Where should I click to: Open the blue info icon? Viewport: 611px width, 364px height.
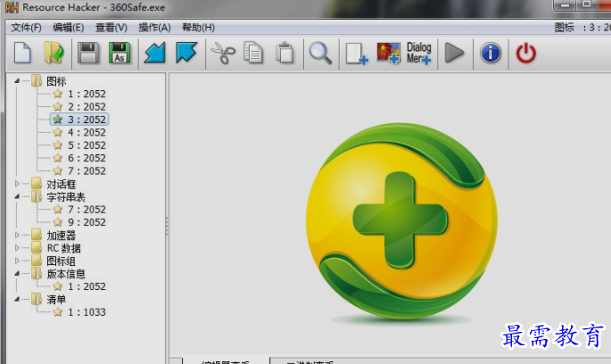coord(491,53)
